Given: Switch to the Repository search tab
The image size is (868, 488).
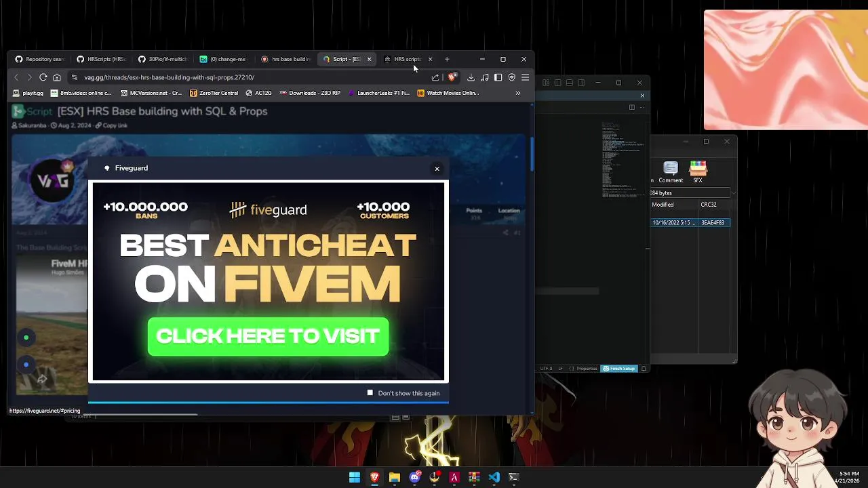Looking at the screenshot, I should pos(39,59).
